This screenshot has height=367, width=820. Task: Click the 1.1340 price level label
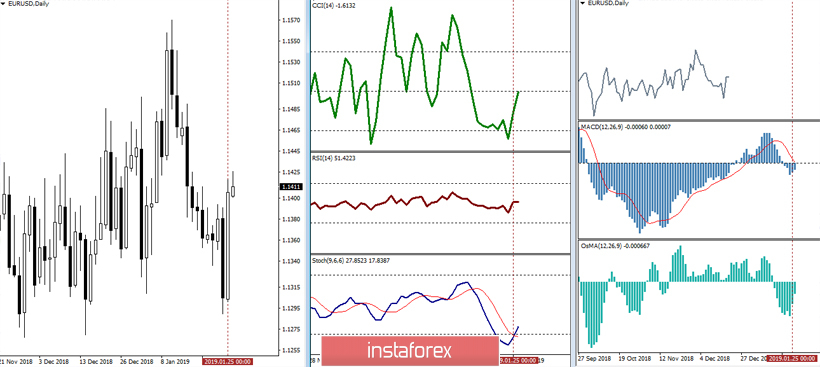point(290,261)
